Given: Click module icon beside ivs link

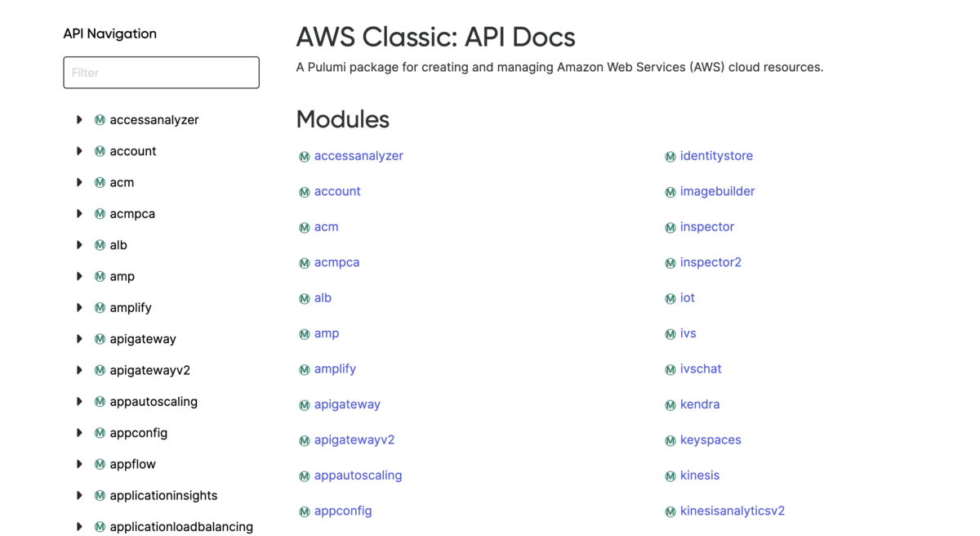Looking at the screenshot, I should coord(670,334).
